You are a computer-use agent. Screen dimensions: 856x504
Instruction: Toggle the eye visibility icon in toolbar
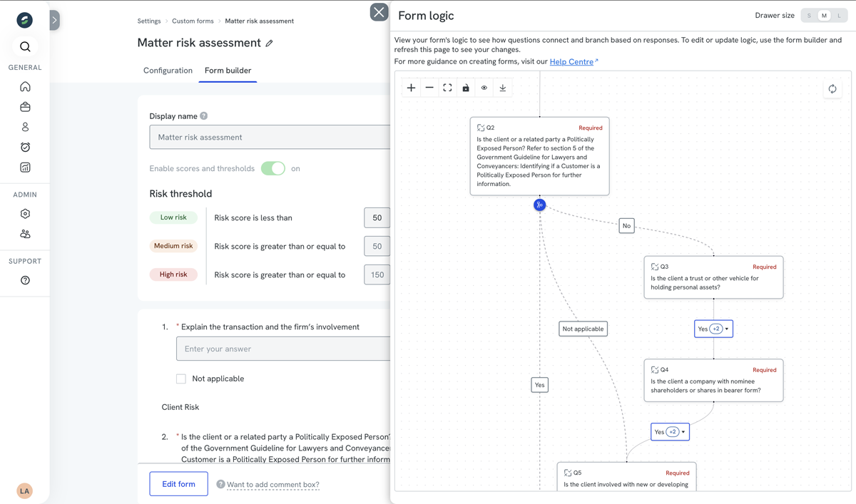[x=484, y=88]
